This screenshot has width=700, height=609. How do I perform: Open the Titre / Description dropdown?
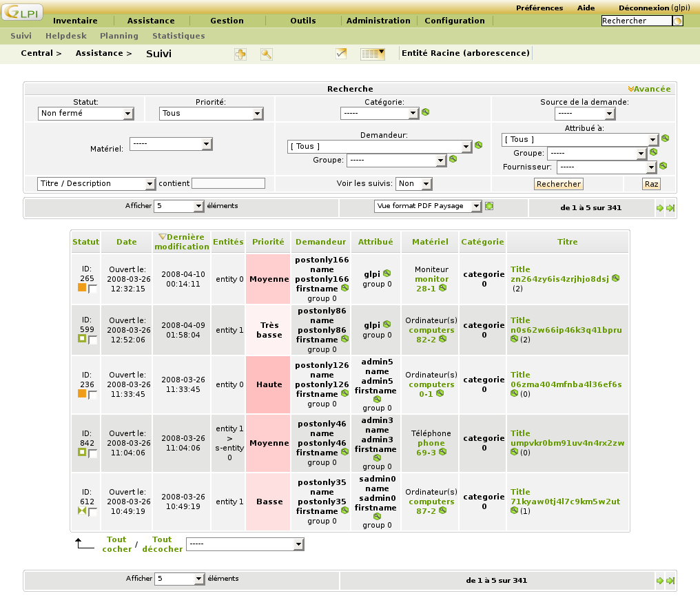click(x=96, y=183)
